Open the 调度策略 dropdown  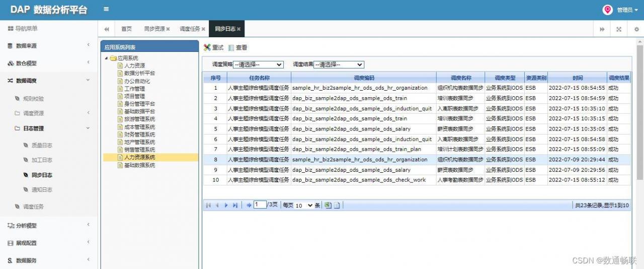coord(258,64)
